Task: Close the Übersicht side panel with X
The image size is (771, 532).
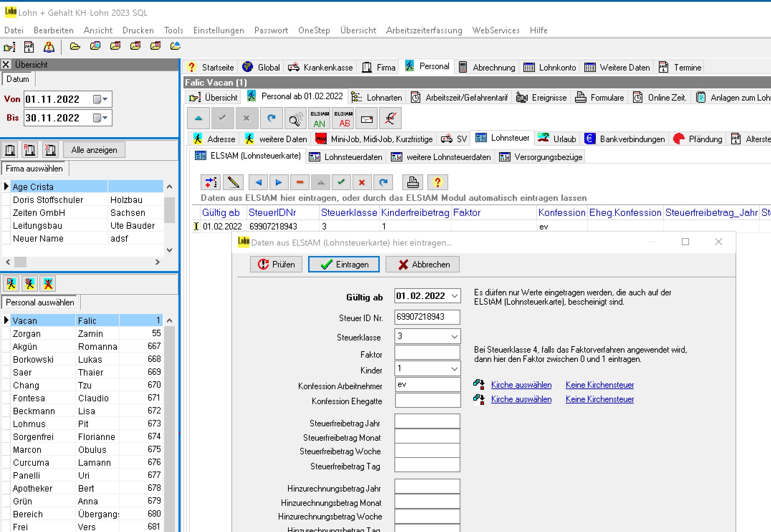Action: pos(6,64)
